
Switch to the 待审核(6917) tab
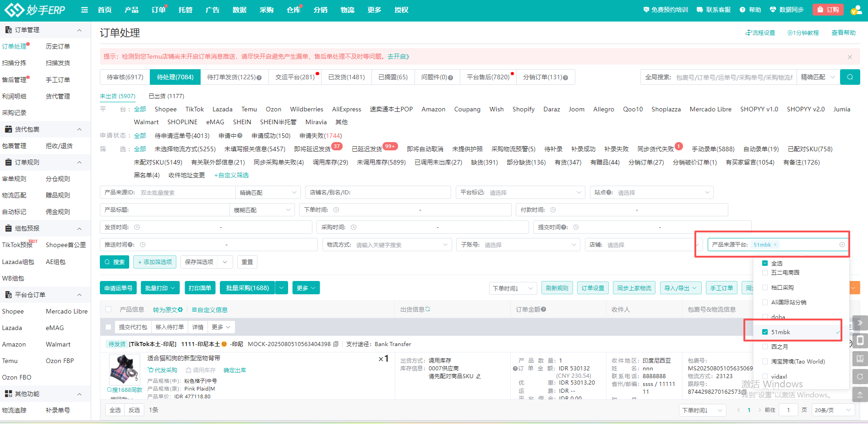pos(125,77)
